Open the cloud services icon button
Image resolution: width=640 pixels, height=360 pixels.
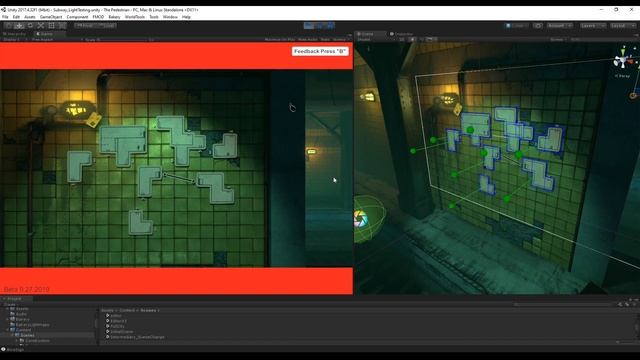tap(538, 26)
